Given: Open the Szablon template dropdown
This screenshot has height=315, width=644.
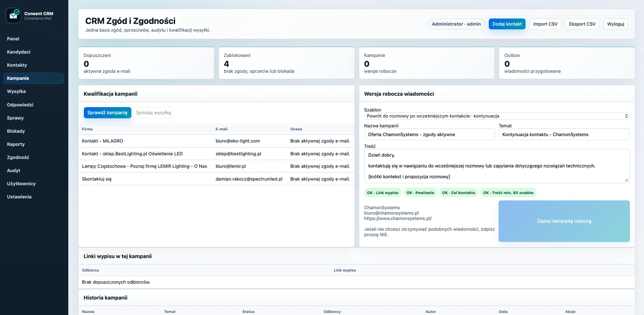Looking at the screenshot, I should (497, 116).
